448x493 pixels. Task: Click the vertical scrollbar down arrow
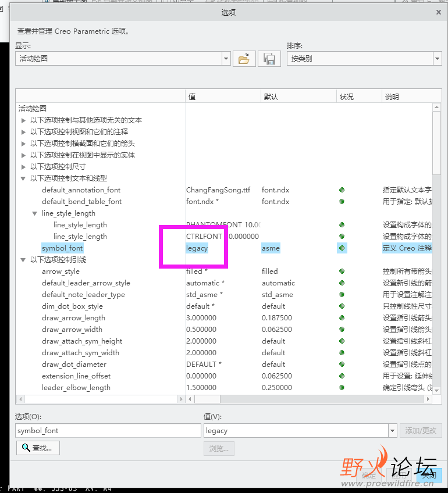tap(437, 390)
